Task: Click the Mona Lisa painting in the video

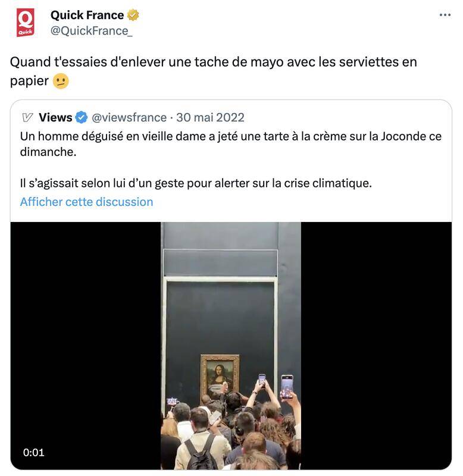Action: tap(220, 375)
